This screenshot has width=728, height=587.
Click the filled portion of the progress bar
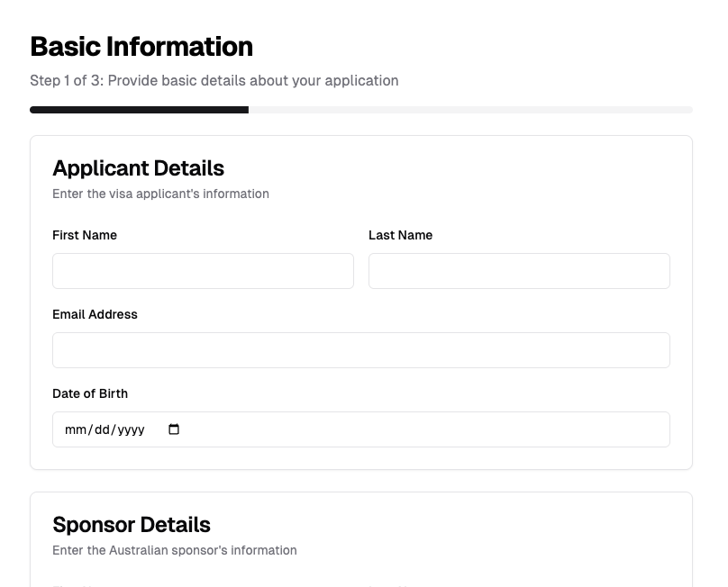click(139, 110)
